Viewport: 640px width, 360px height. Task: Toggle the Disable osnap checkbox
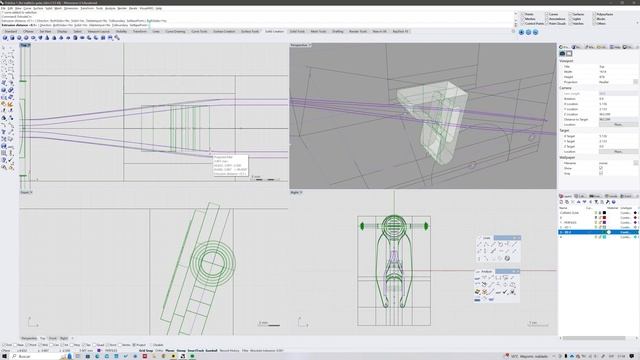pos(152,345)
